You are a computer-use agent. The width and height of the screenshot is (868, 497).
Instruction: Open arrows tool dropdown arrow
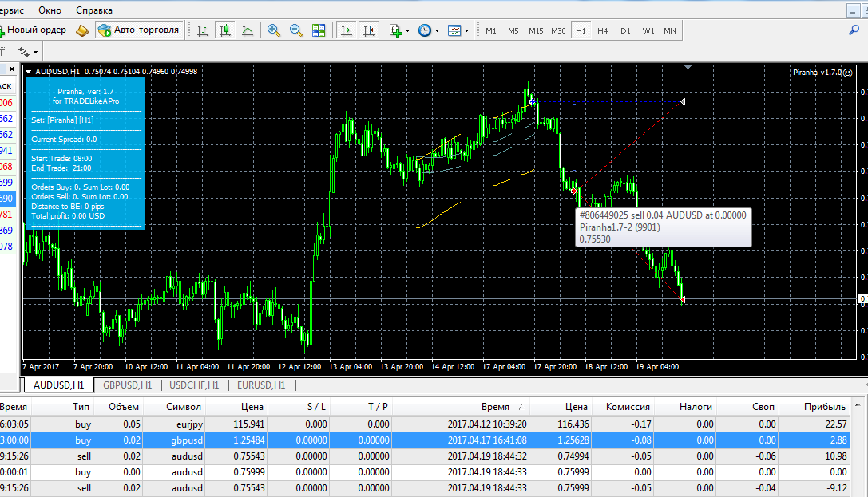pyautogui.click(x=35, y=53)
